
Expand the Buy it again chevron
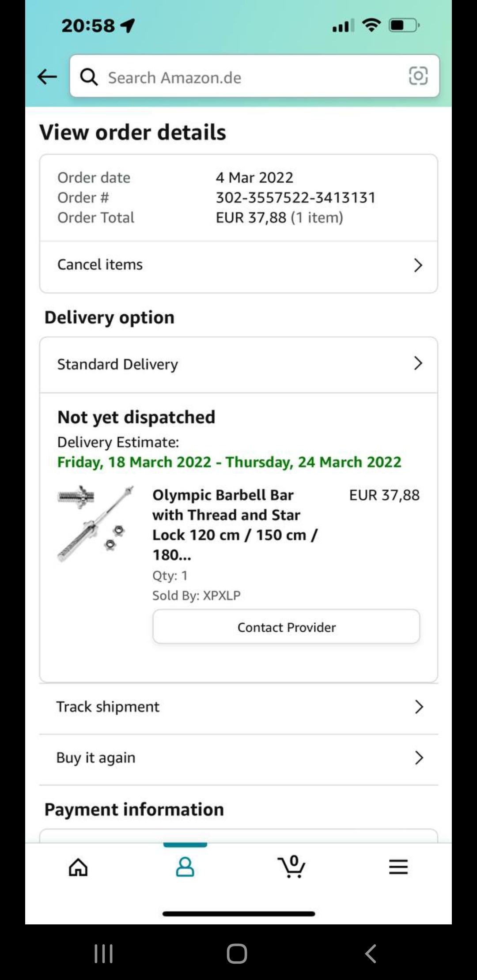[x=419, y=758]
